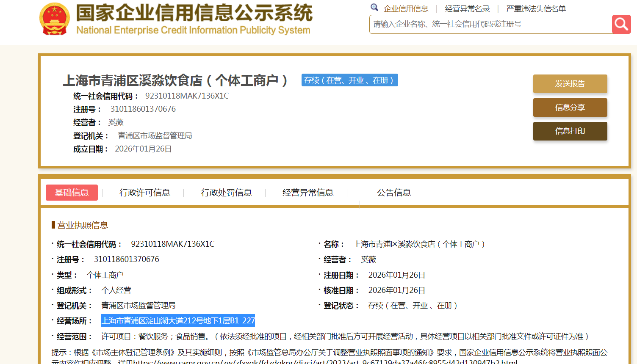Click the small blue magnifier icon
This screenshot has height=364, width=637.
point(374,7)
